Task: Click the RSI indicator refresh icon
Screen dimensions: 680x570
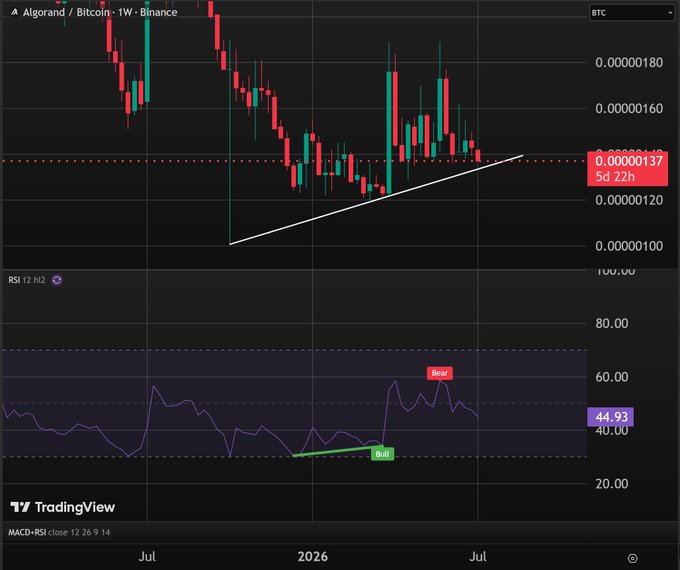Action: click(x=57, y=280)
